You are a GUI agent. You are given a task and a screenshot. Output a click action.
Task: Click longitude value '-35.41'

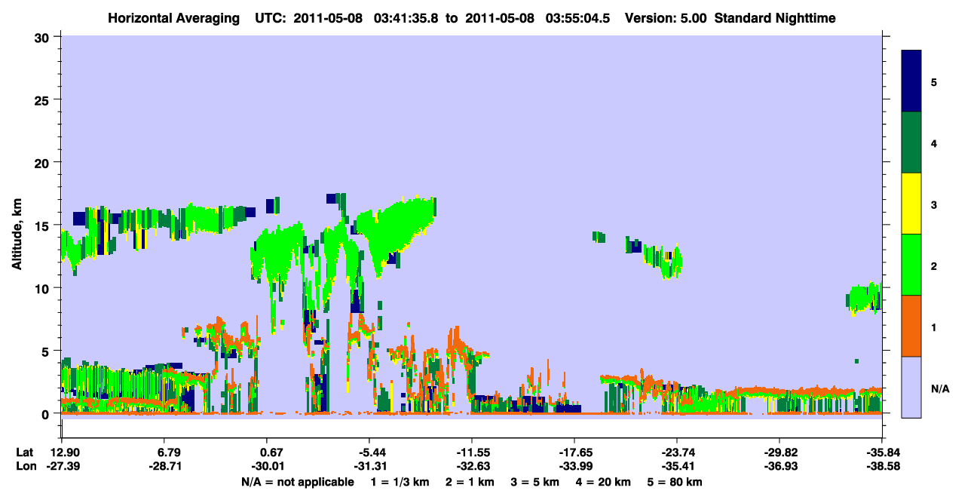(x=677, y=467)
